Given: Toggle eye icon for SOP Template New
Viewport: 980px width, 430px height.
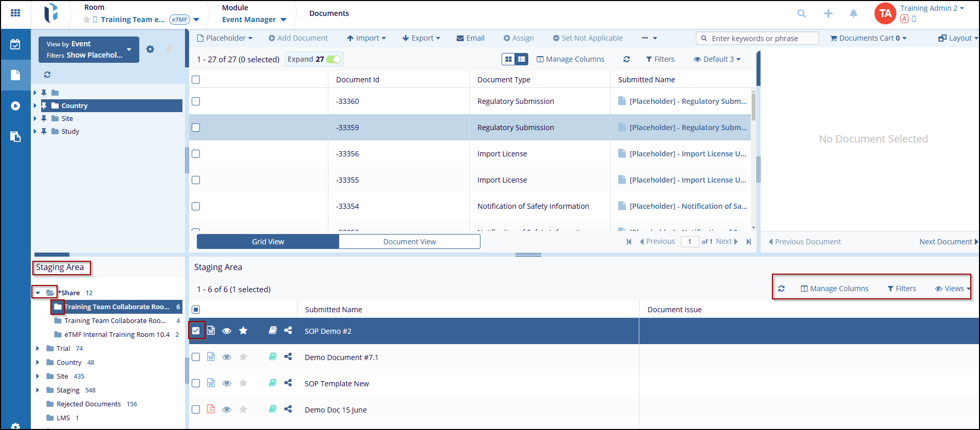Looking at the screenshot, I should 227,383.
